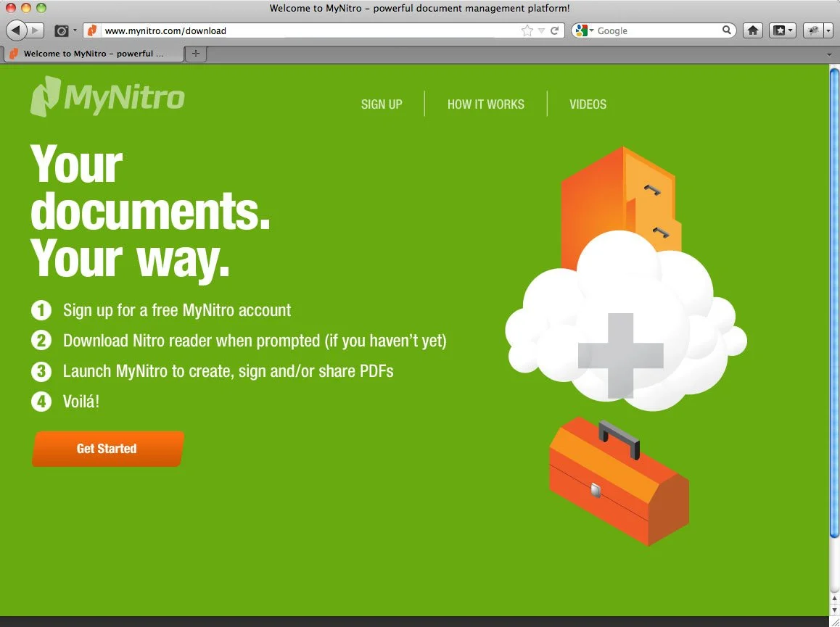Click the vertical page scrollbar thumb
Image resolution: width=840 pixels, height=627 pixels.
click(834, 302)
